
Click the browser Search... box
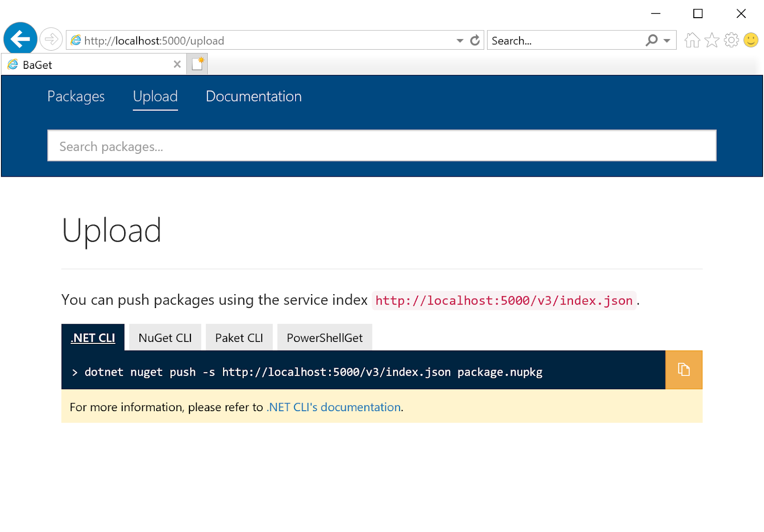coord(566,41)
